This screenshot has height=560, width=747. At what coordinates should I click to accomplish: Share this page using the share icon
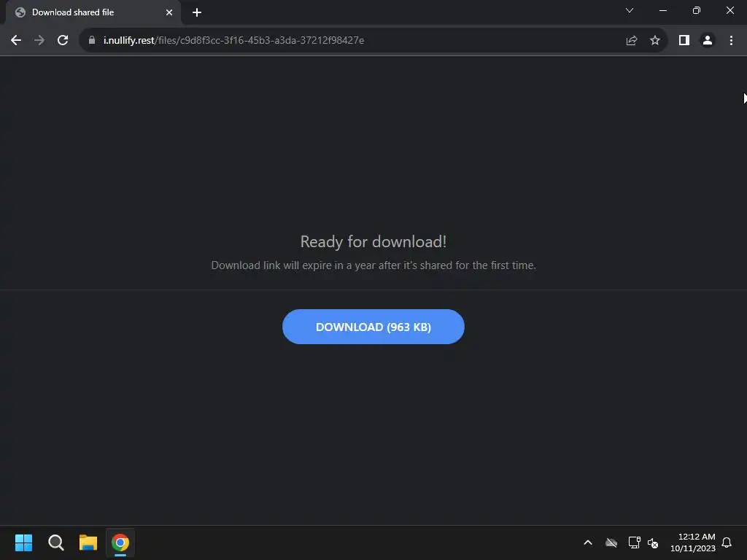point(632,41)
